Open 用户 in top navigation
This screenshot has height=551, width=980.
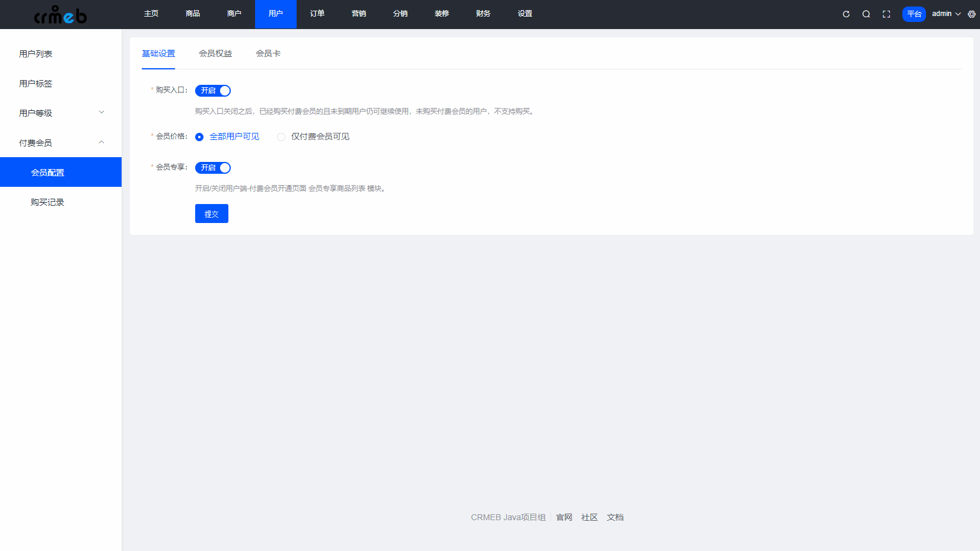(276, 14)
